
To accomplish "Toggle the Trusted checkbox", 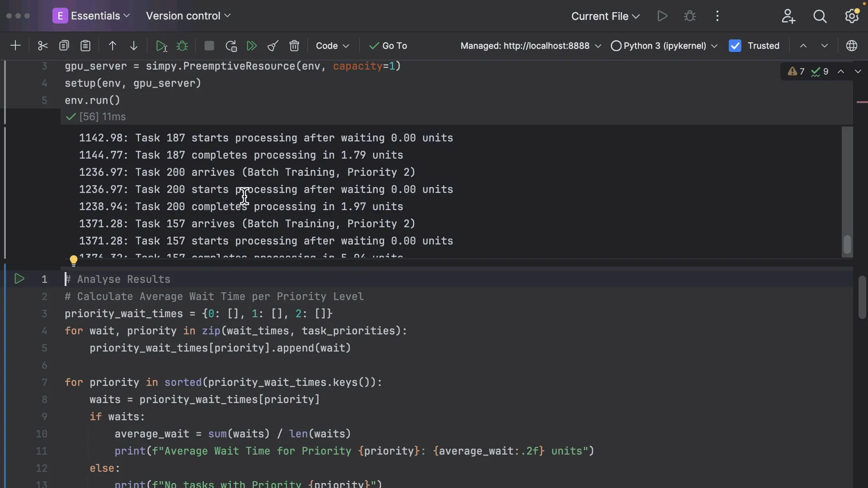I will tap(735, 46).
